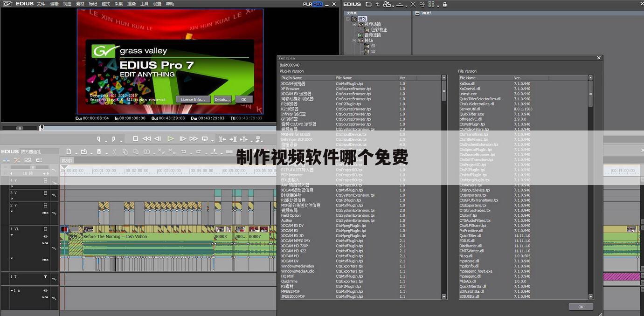Collapse the 2 V track header triangle
This screenshot has height=316, width=644.
coord(12,211)
